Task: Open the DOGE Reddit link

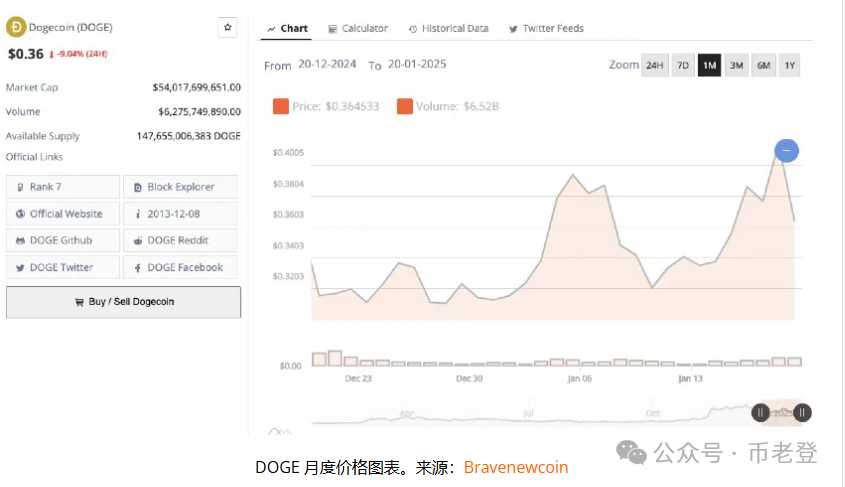Action: pyautogui.click(x=180, y=240)
